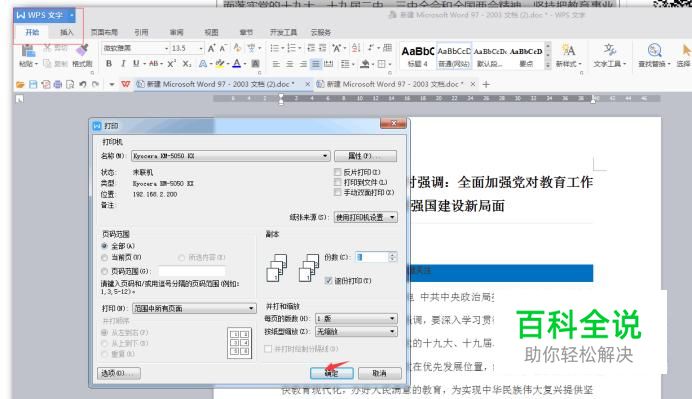Click the numbered list icon

[291, 48]
